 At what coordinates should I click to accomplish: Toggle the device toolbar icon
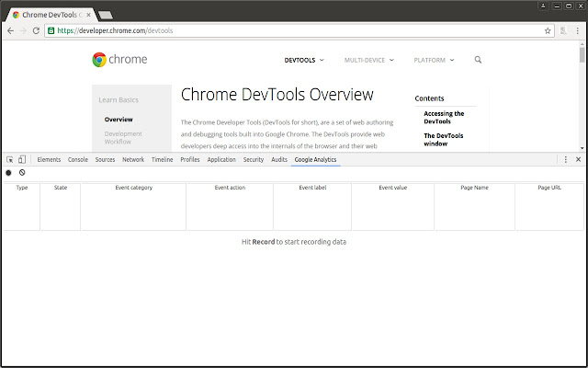tap(22, 159)
